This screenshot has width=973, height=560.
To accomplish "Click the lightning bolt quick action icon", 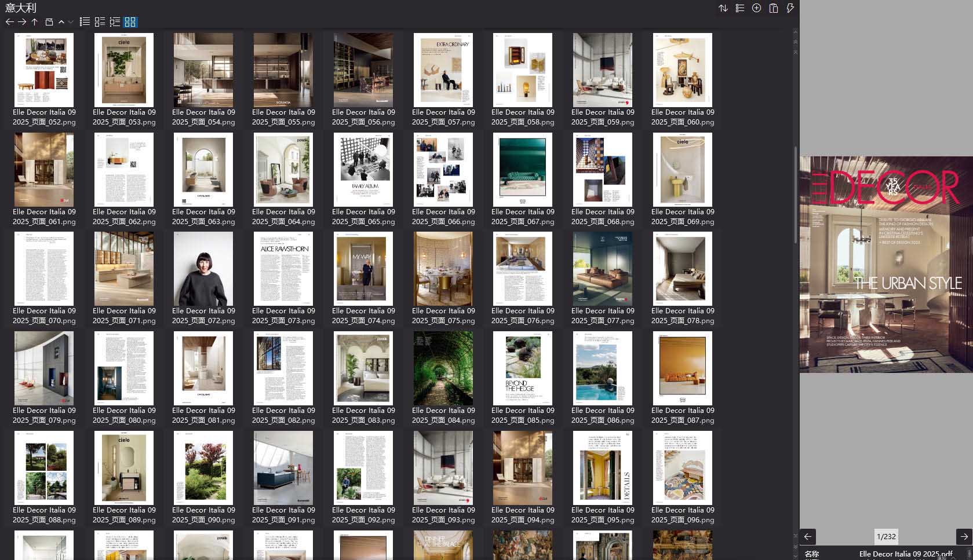I will 790,8.
